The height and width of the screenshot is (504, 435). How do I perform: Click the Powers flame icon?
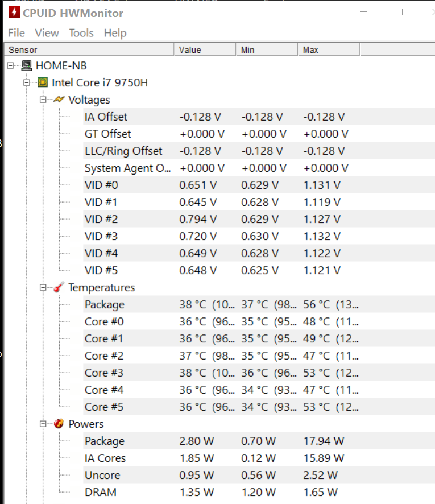click(59, 424)
